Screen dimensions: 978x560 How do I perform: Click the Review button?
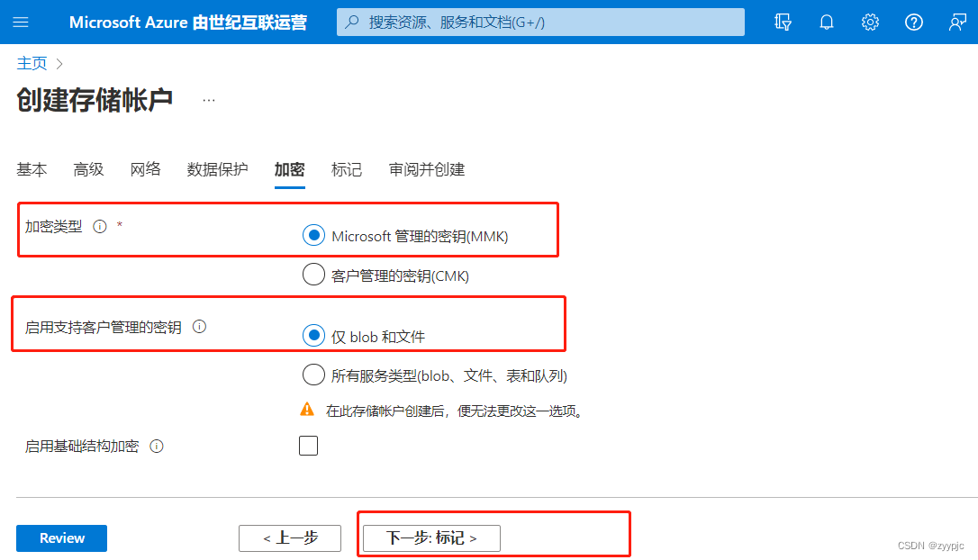(x=62, y=538)
